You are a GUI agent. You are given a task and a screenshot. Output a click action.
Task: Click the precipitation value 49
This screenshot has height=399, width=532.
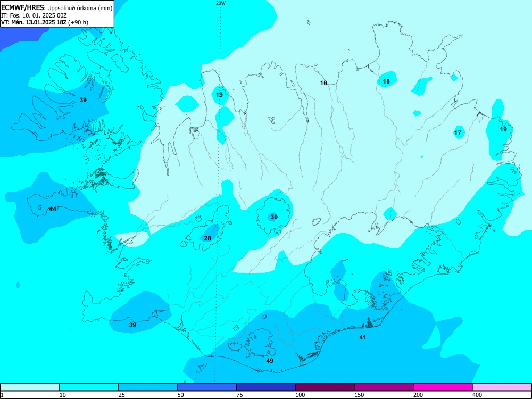[270, 361]
